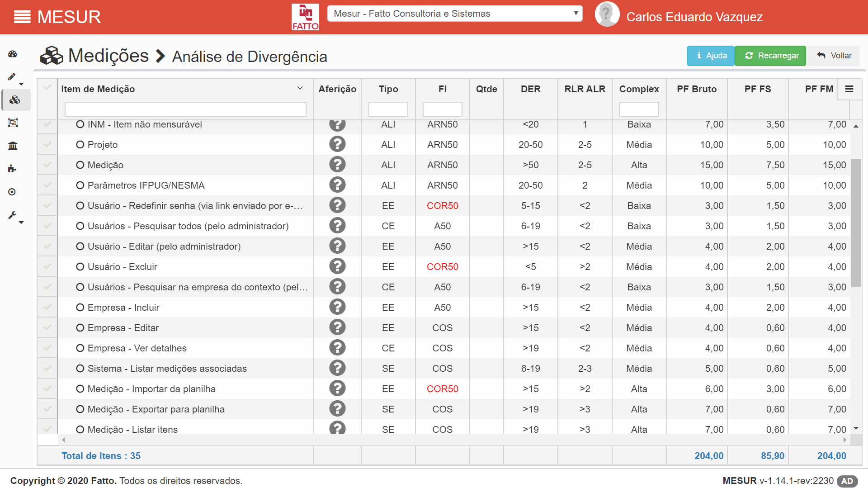Click aferição question icon for Projeto
The height and width of the screenshot is (488, 868).
click(x=337, y=144)
